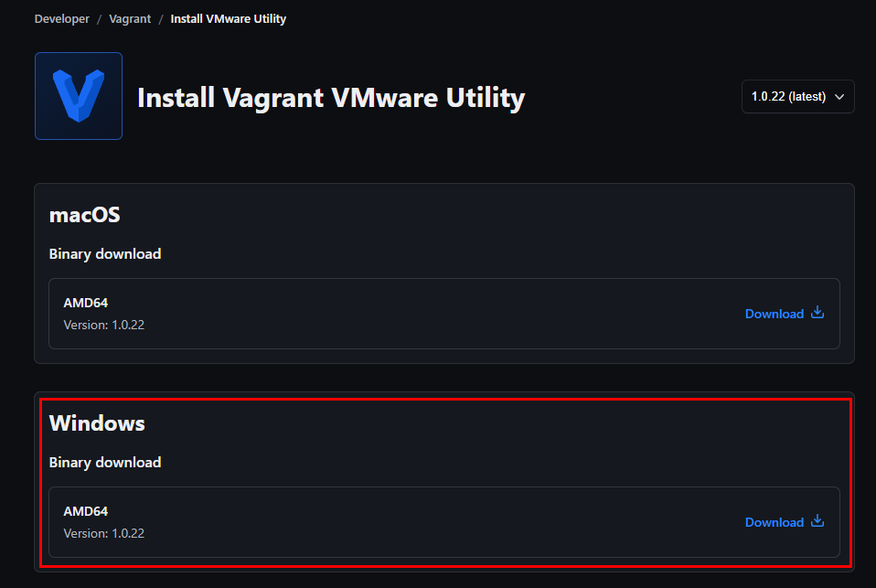Click the chevron on the version selector
Image resolution: width=876 pixels, height=588 pixels.
pyautogui.click(x=840, y=97)
